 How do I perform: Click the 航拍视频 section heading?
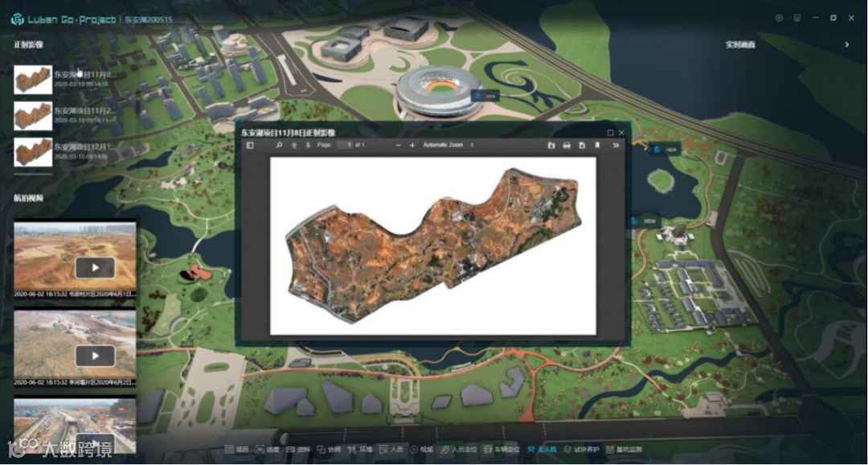pos(29,197)
